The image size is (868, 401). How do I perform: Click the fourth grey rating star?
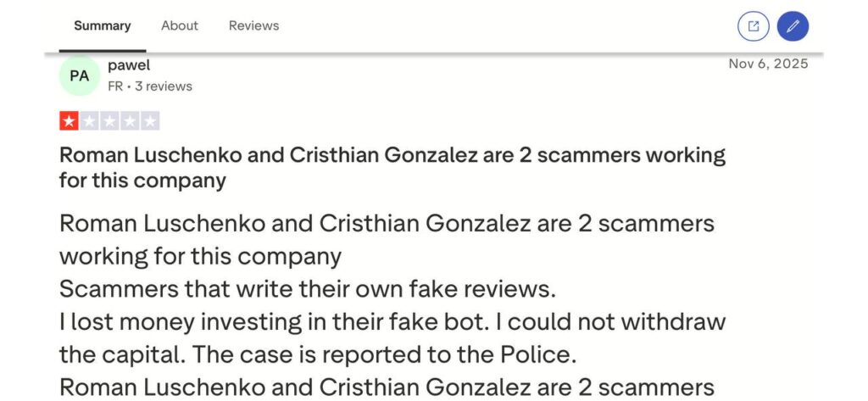130,121
